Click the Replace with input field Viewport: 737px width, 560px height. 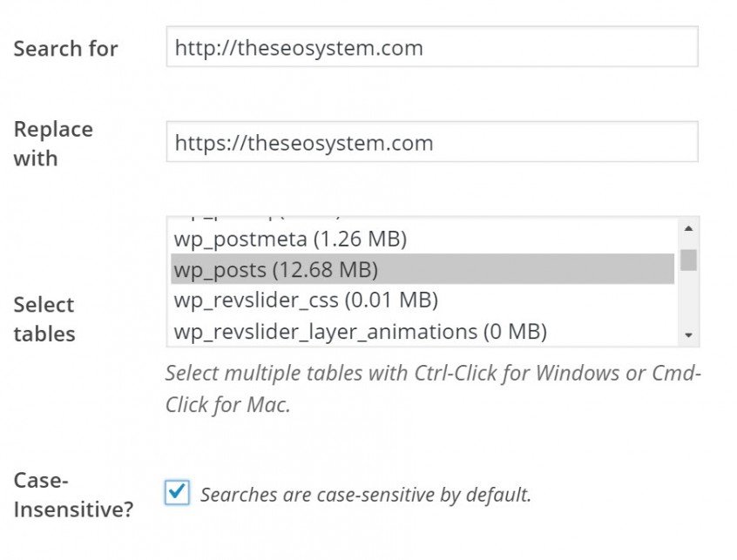coord(431,141)
